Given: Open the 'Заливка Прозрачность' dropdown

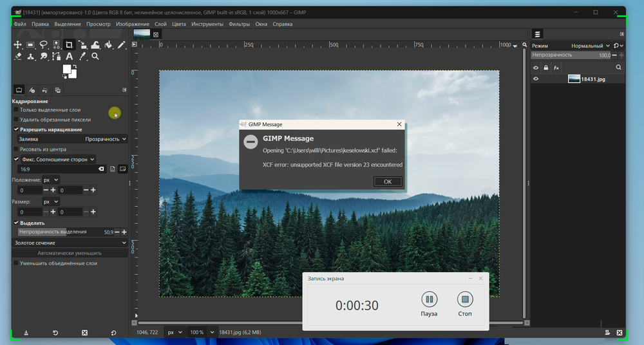Looking at the screenshot, I should (72, 139).
